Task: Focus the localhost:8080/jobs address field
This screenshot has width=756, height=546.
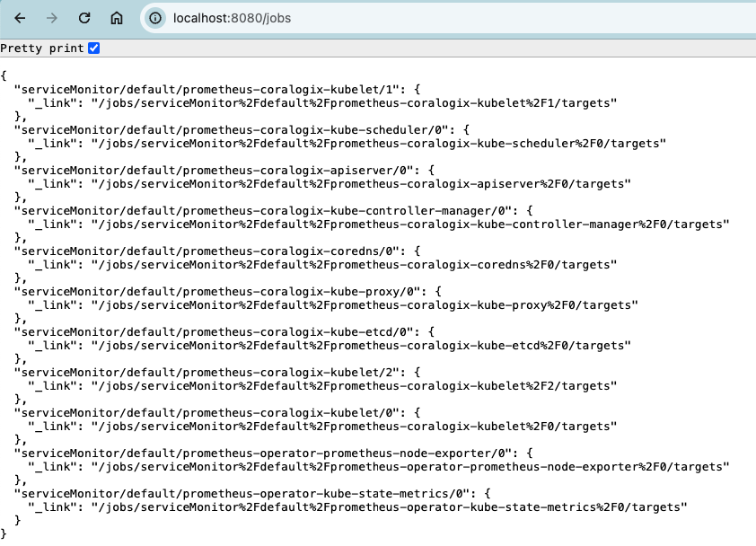Action: 448,18
